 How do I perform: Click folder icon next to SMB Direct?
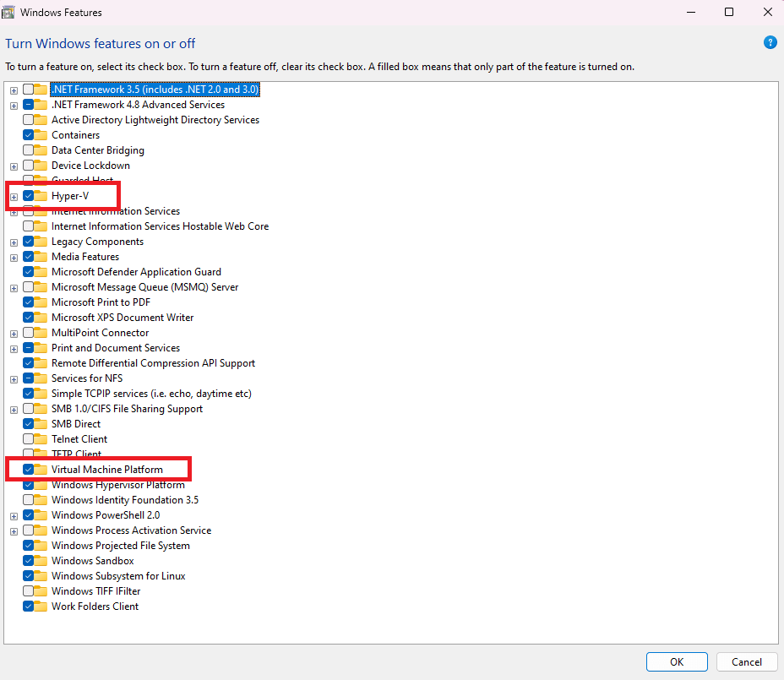pos(41,424)
